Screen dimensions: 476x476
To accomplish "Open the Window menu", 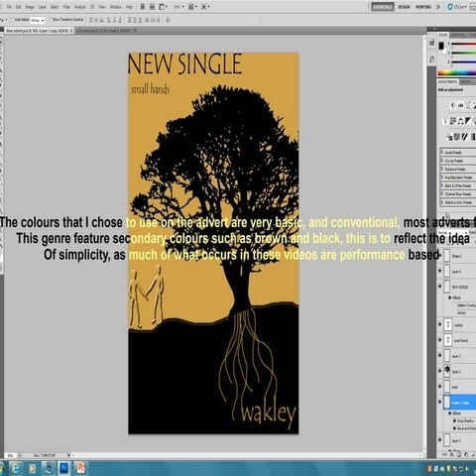I will (x=115, y=7).
